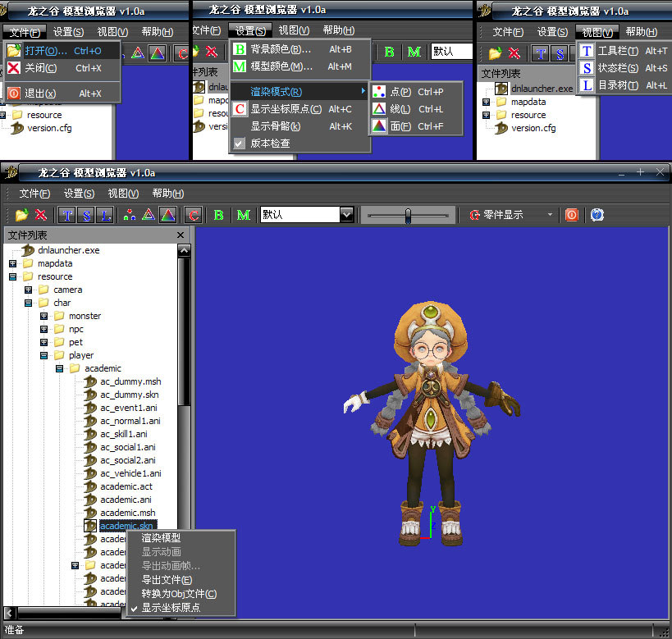
Task: Select 线(L) render mode in submenu
Action: 416,109
